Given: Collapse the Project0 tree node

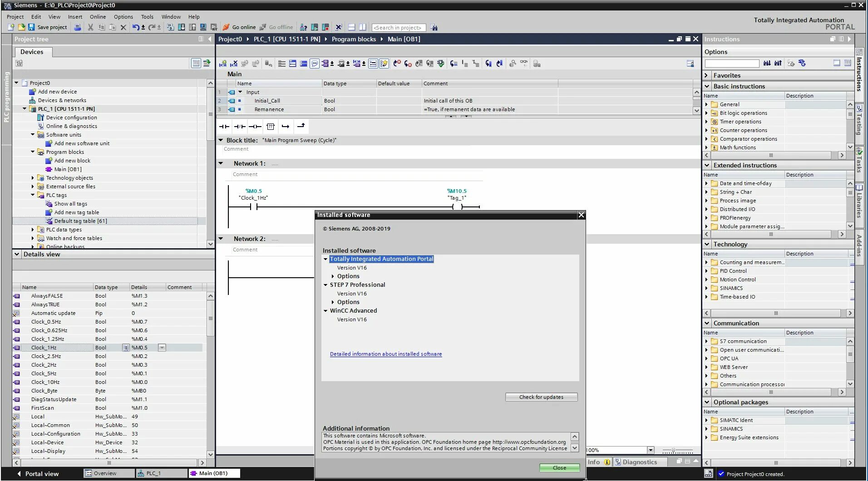Looking at the screenshot, I should pyautogui.click(x=17, y=83).
